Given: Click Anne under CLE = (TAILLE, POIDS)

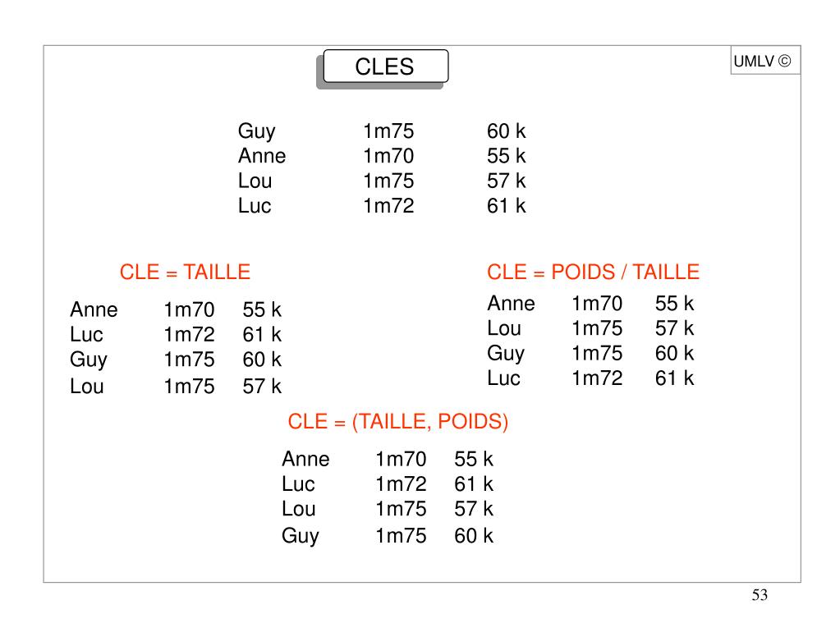Looking at the screenshot, I should click(x=306, y=459).
